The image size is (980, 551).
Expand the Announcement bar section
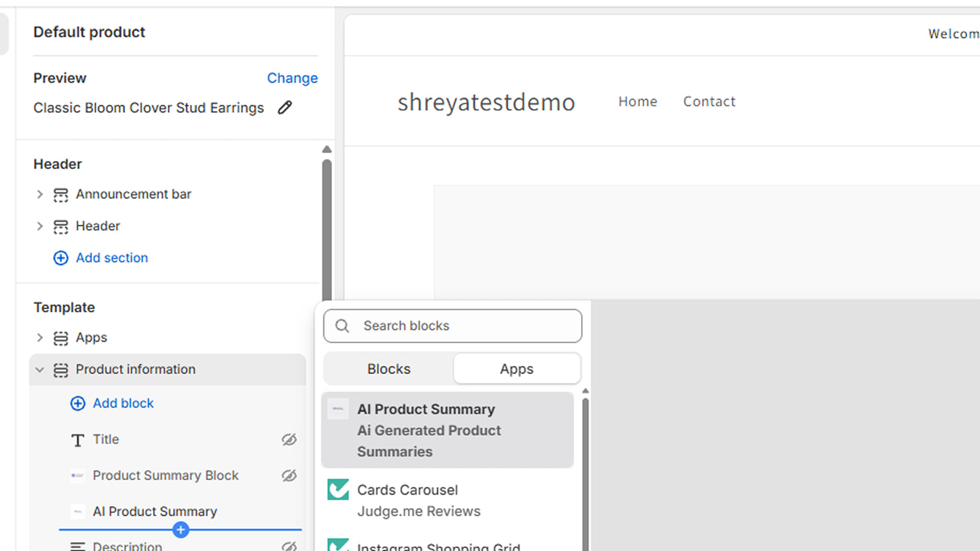[x=39, y=194]
